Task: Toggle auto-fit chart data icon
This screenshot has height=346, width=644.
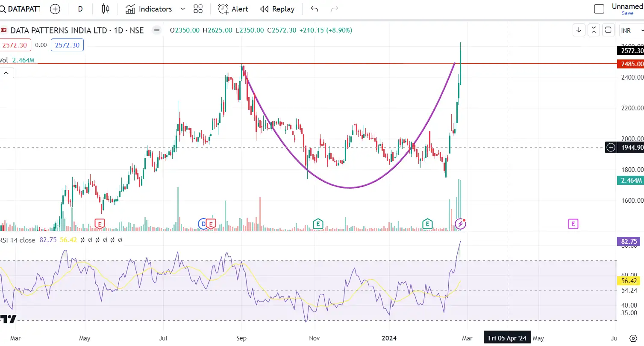Action: pyautogui.click(x=594, y=30)
